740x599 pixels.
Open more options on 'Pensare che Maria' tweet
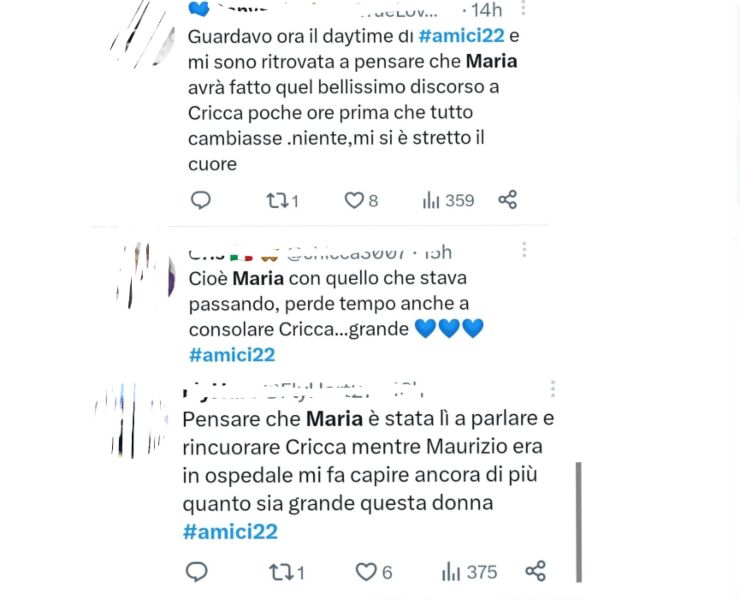pos(552,388)
